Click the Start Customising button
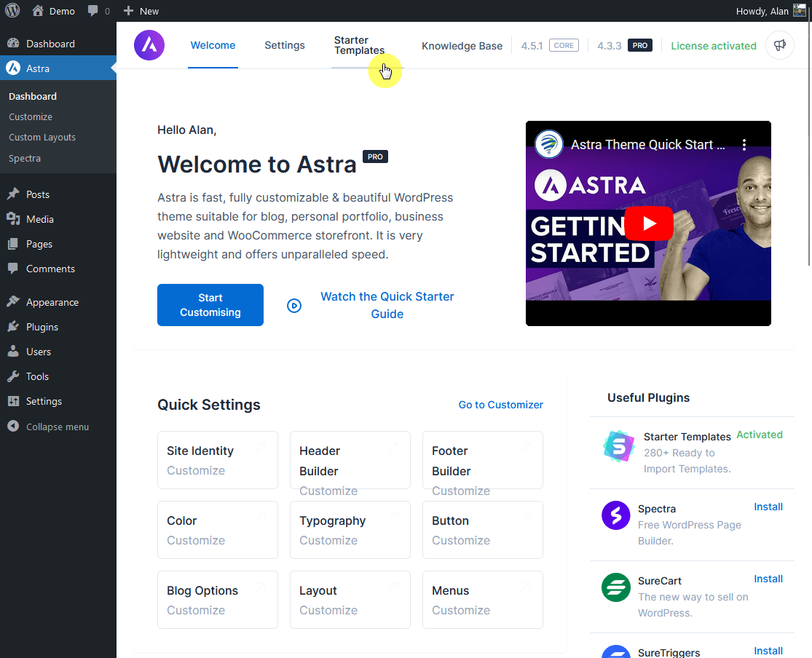Viewport: 812px width, 658px height. (x=210, y=305)
